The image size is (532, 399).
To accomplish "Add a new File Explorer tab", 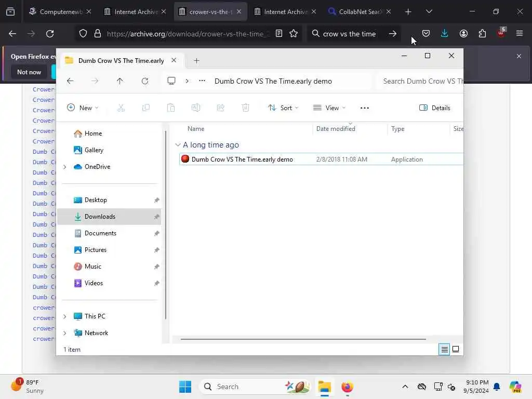I will coord(196,61).
